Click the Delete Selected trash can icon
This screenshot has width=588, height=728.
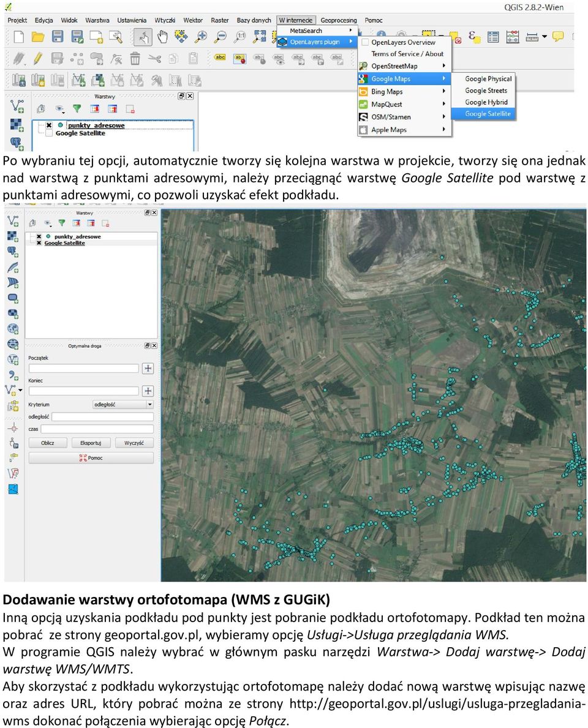click(135, 59)
